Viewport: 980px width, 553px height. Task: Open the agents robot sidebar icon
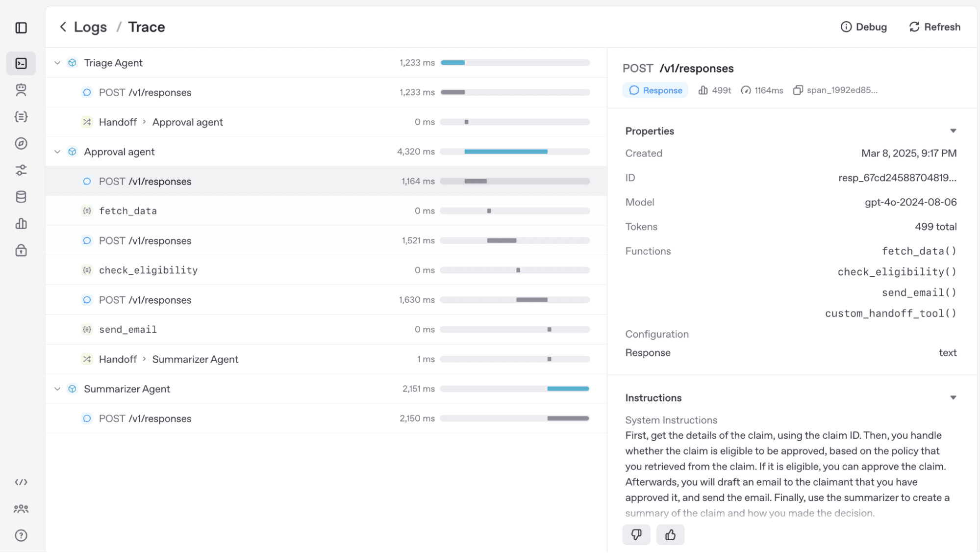(21, 90)
